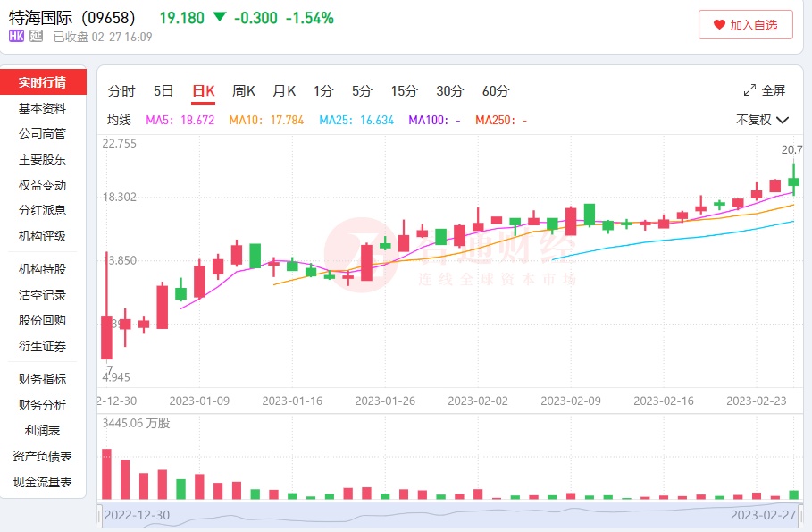Click the HK market badge icon

16,36
